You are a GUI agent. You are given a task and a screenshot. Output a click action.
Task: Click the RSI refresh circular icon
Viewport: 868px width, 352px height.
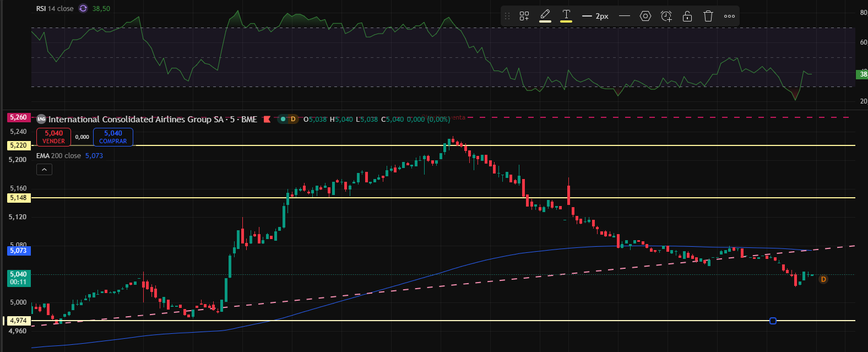(83, 8)
